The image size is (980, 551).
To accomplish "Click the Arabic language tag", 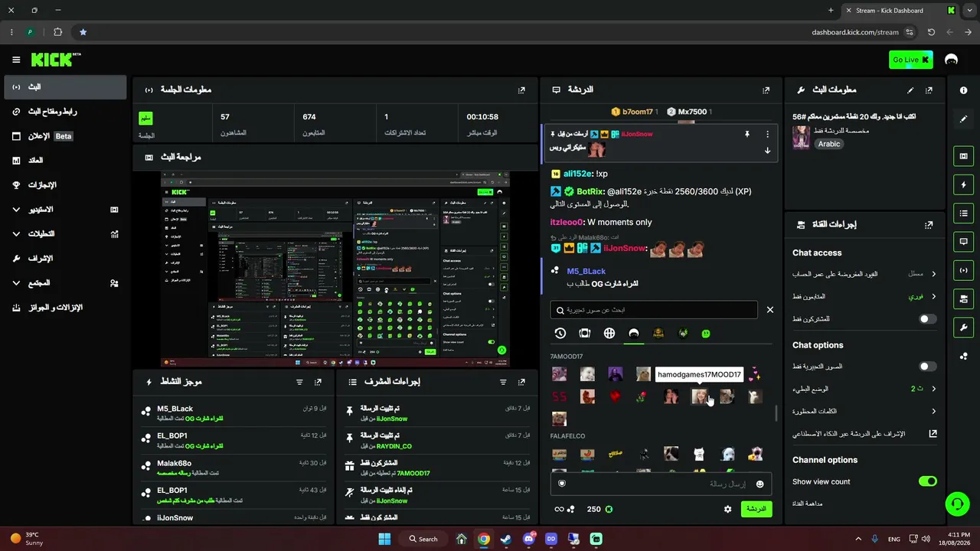I will coord(829,144).
